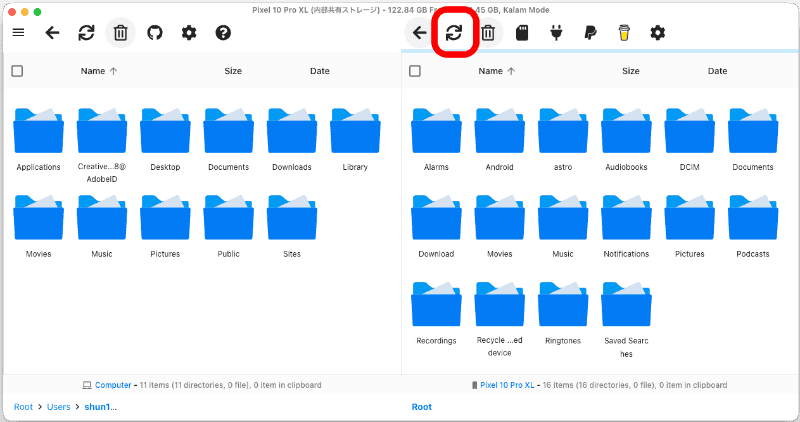Click the Computer pane Documents folder label
800x422 pixels.
[229, 167]
